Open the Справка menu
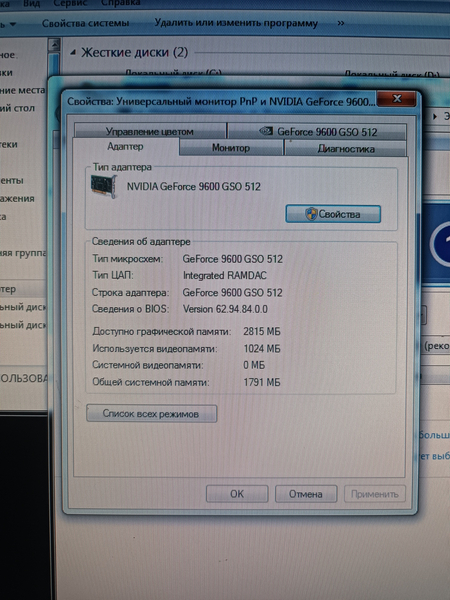This screenshot has width=450, height=600. [121, 3]
